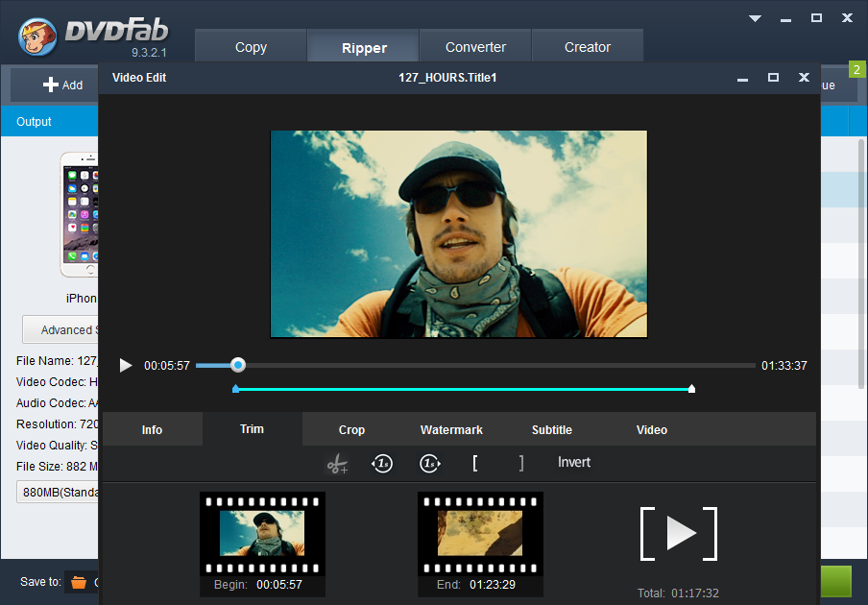Click the total duration 01:33:37 label

click(x=784, y=365)
